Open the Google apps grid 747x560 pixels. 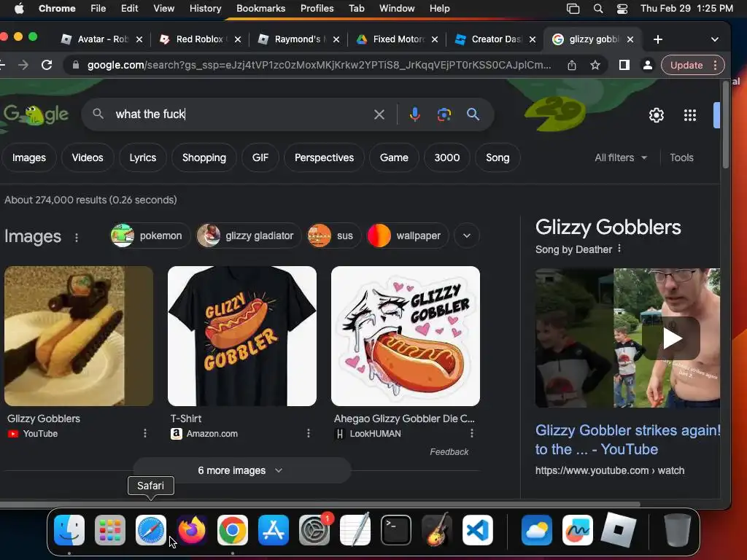[x=690, y=114]
